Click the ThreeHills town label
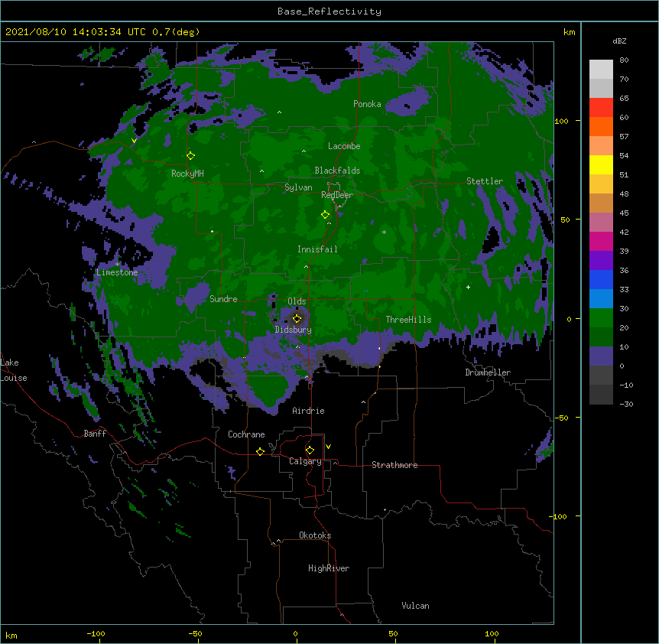 point(408,320)
